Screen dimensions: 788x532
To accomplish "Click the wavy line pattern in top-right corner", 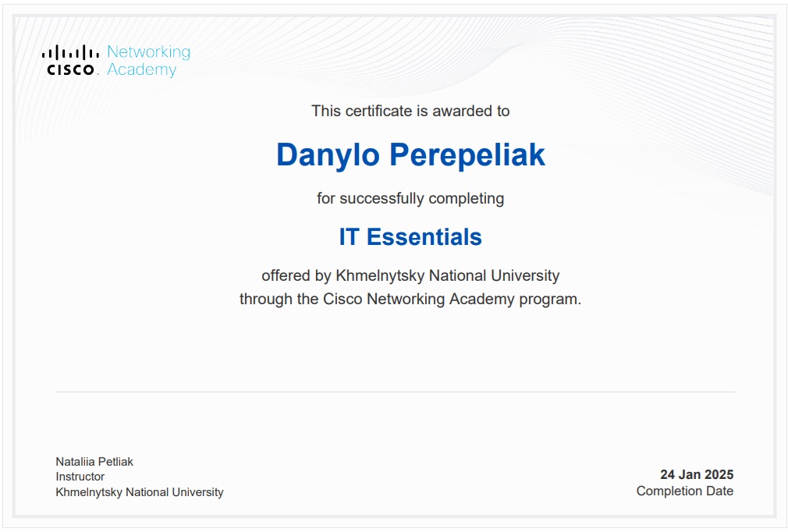I will [x=702, y=94].
